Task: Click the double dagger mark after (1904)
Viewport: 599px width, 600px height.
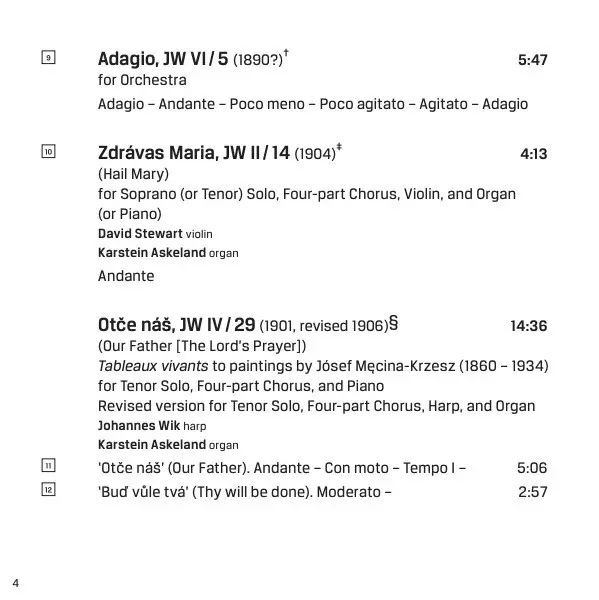Action: click(339, 147)
